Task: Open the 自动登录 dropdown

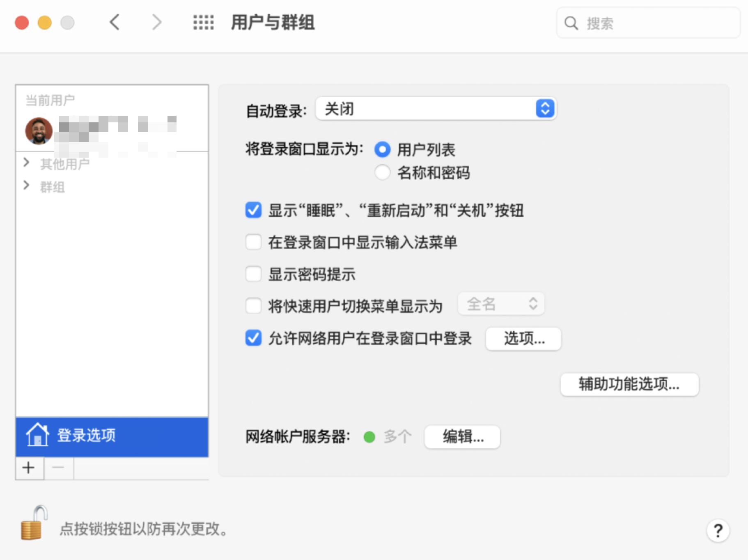Action: tap(436, 109)
